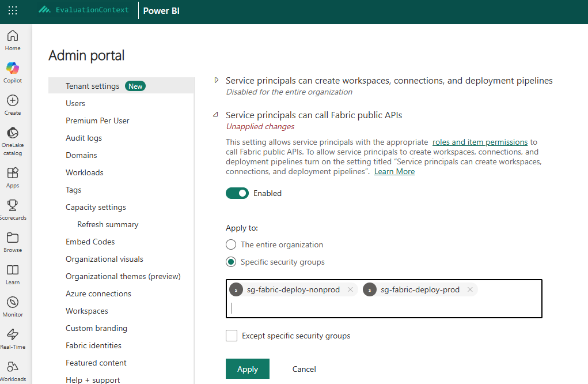The height and width of the screenshot is (384, 588).
Task: Click the sg-fabric-deploy-nonprod avatar icon
Action: (236, 289)
